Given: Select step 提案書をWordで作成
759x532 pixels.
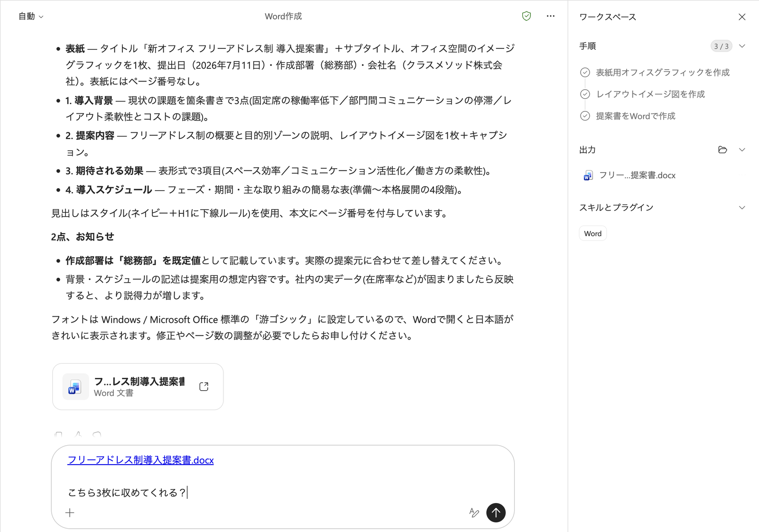Looking at the screenshot, I should (x=628, y=116).
